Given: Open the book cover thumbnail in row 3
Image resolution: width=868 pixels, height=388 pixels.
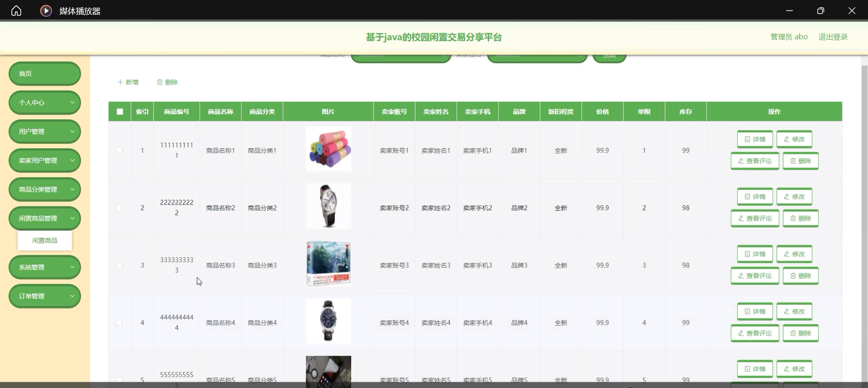Looking at the screenshot, I should (328, 263).
